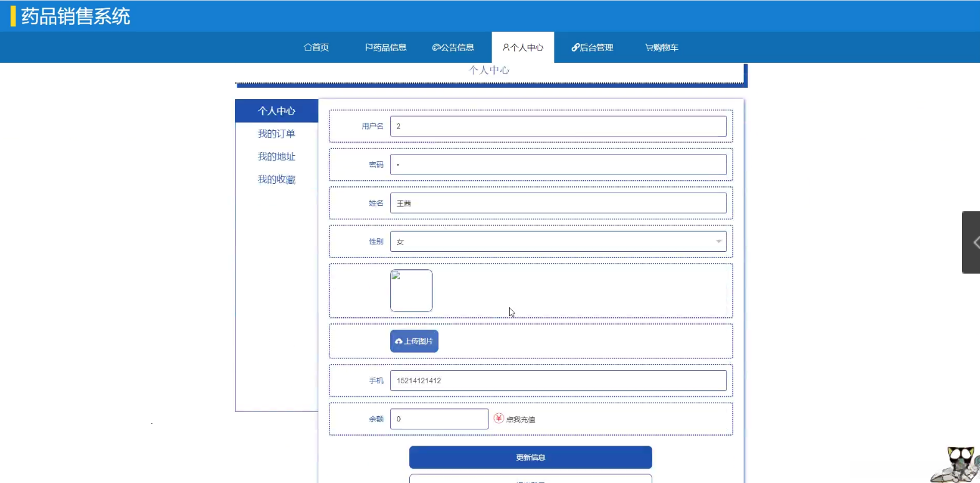Click the 用户名 input field
Screen dimensions: 980x483
(558, 126)
